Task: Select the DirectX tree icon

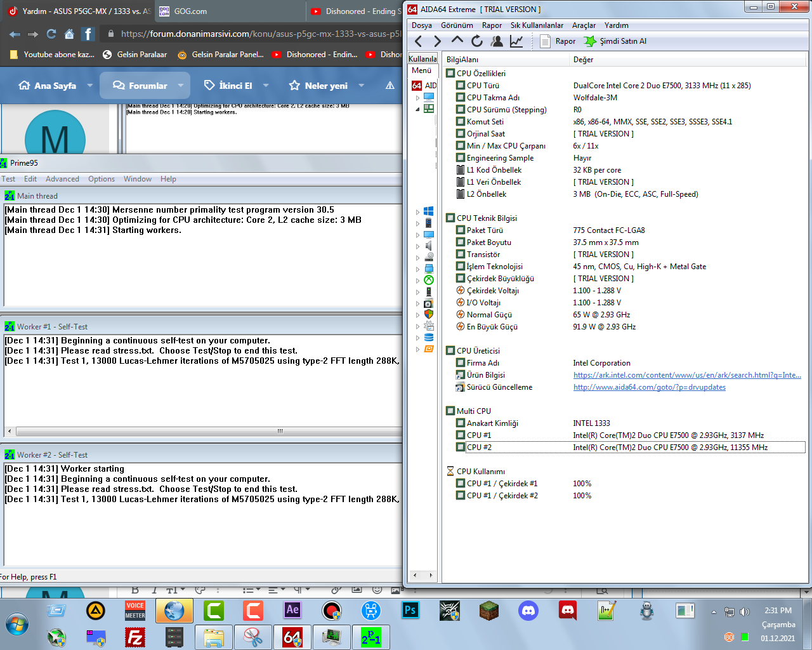Action: point(429,280)
